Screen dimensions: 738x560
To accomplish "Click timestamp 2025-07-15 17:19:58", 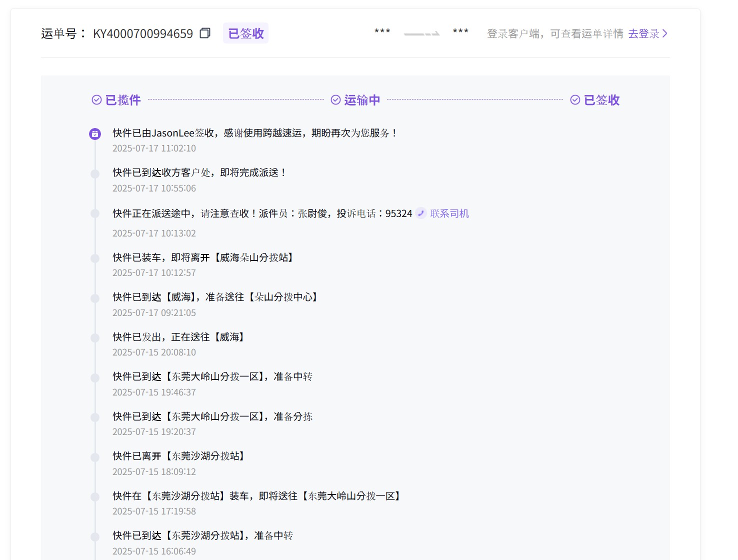I will (154, 511).
